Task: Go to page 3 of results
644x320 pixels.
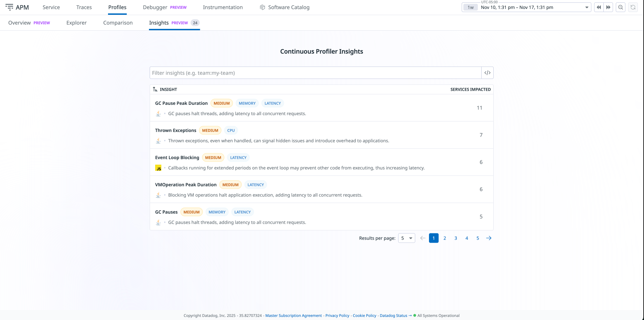Action: (x=455, y=238)
